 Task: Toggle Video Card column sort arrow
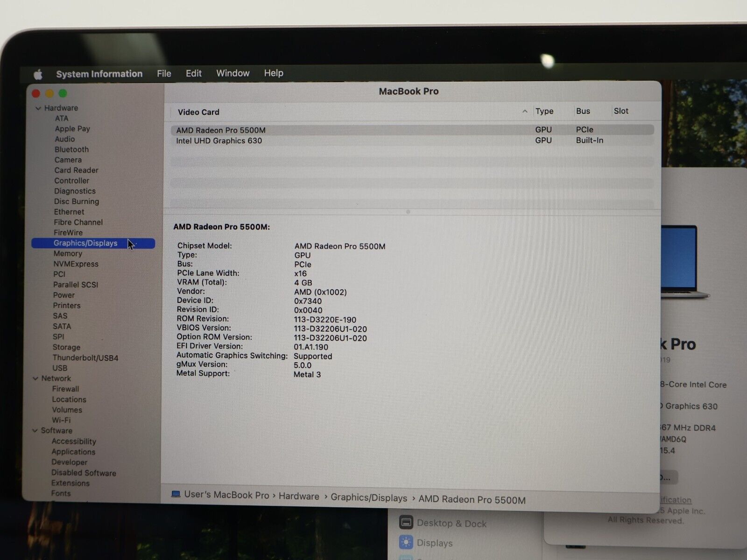[525, 112]
